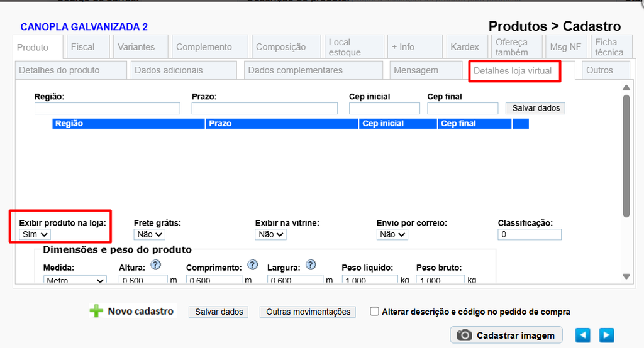
Task: Click the Novo cadastro button label
Action: tap(140, 311)
